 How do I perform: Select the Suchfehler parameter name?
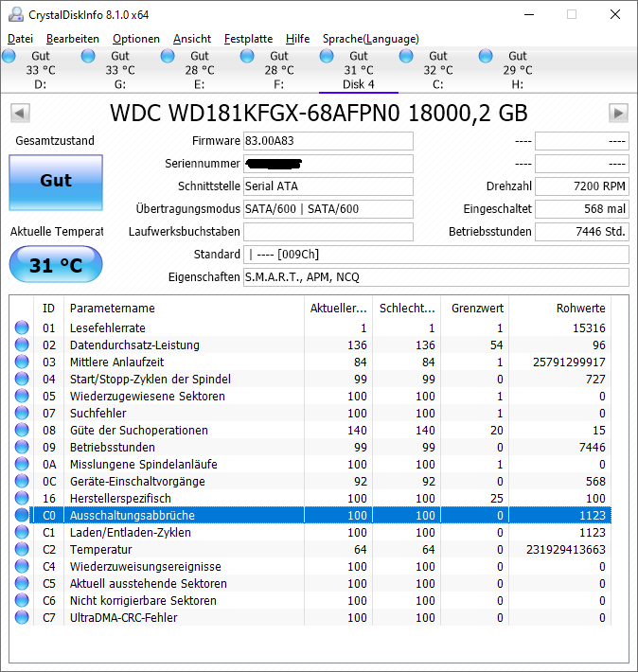pos(98,414)
